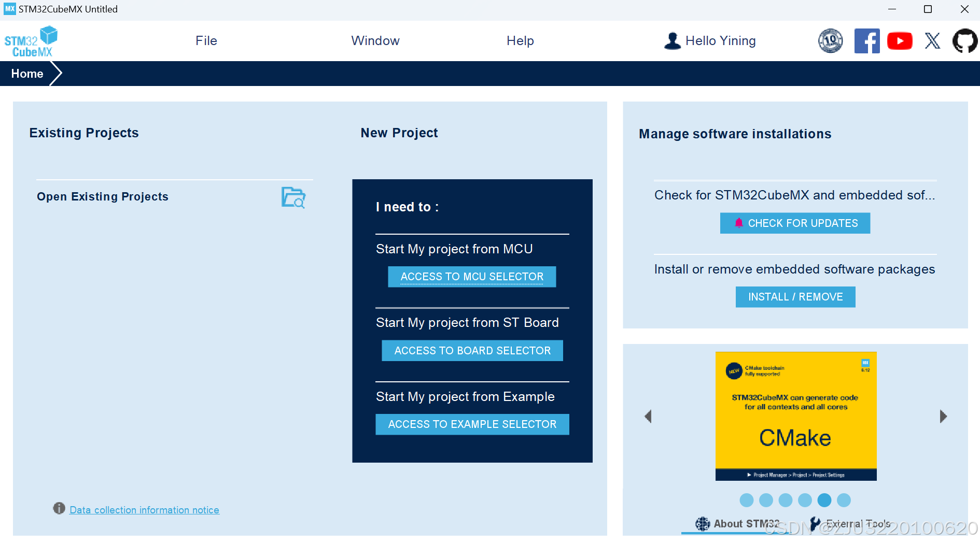Click 'Start My project from MCU' text

[x=454, y=249]
